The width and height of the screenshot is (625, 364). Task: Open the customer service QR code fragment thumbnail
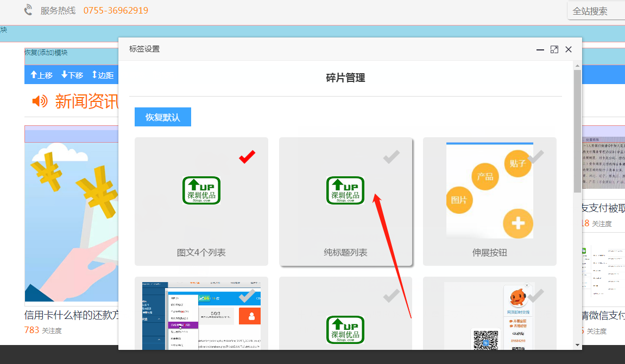coord(489,316)
